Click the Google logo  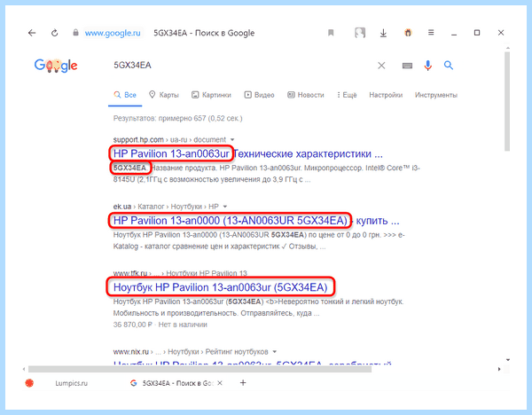(56, 65)
